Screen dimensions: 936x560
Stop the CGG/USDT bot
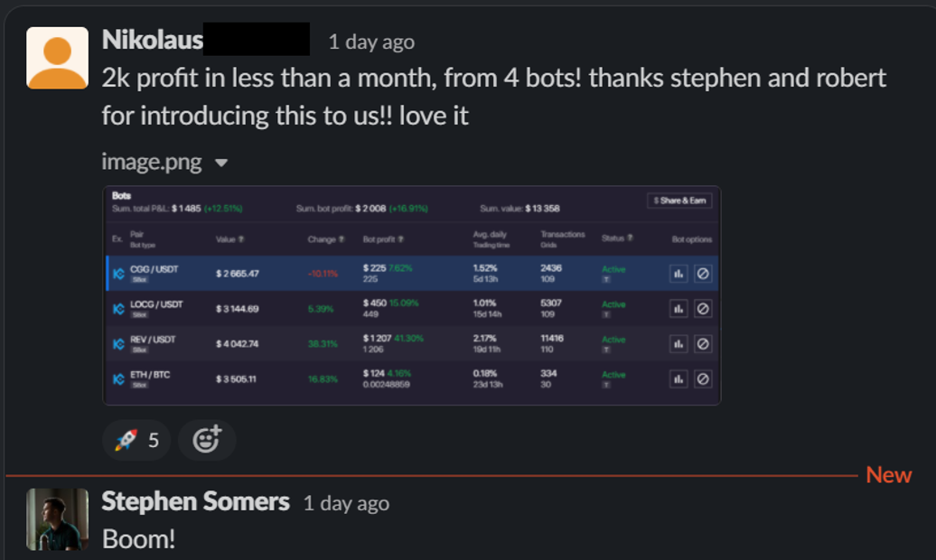coord(702,274)
